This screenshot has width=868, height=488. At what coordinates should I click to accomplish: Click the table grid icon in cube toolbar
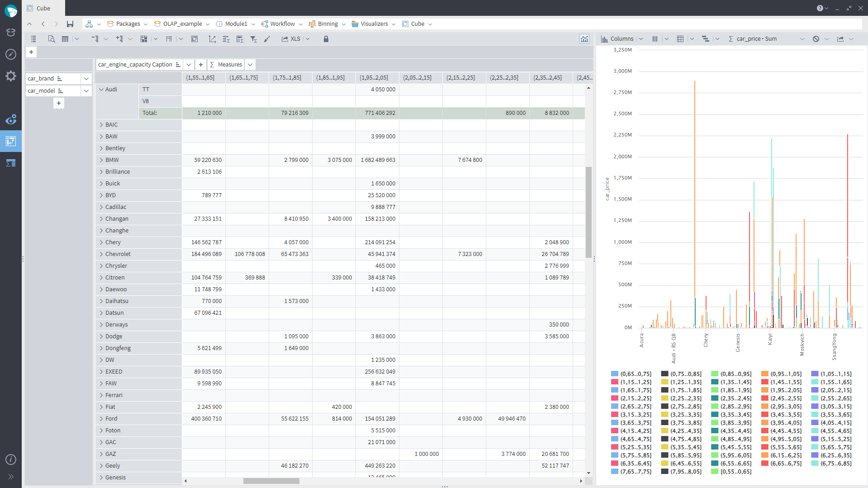click(x=65, y=39)
